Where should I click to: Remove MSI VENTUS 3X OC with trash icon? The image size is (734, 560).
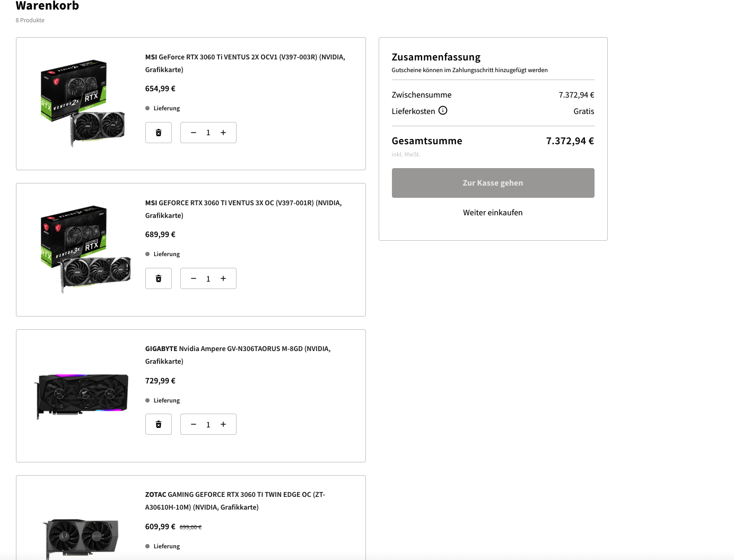coord(159,278)
